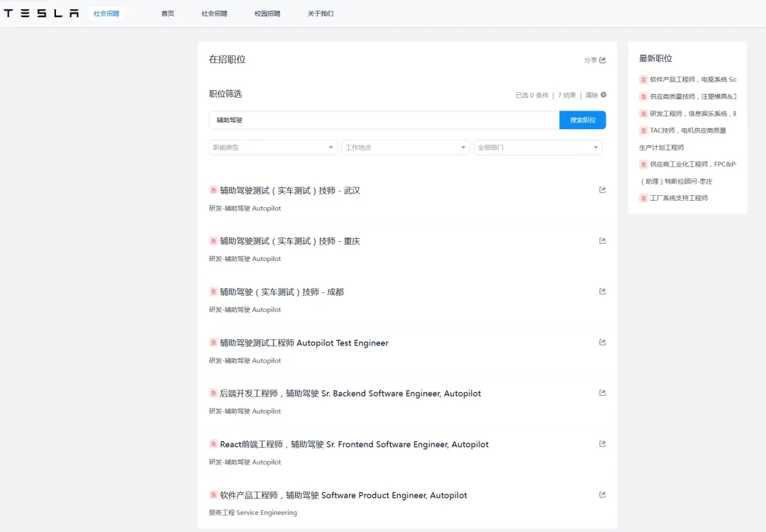
Task: Open latest job 软件产品工程师，电驱系统
Action: tap(693, 79)
